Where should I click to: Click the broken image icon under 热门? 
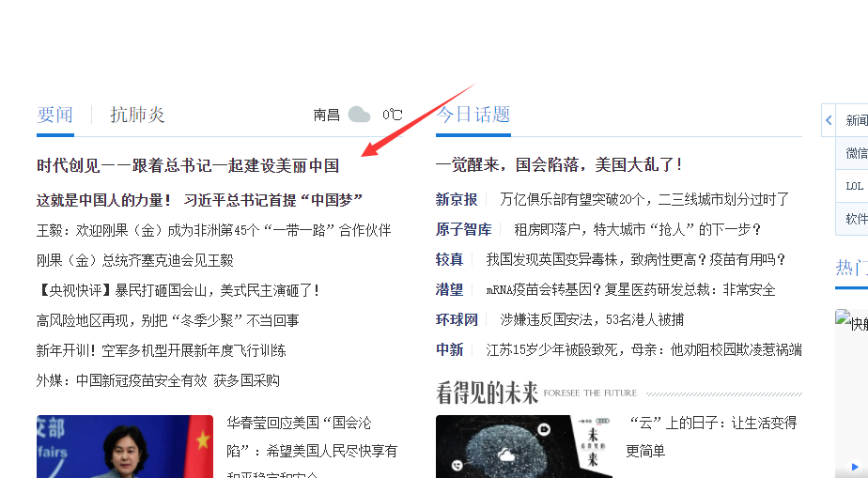click(843, 317)
